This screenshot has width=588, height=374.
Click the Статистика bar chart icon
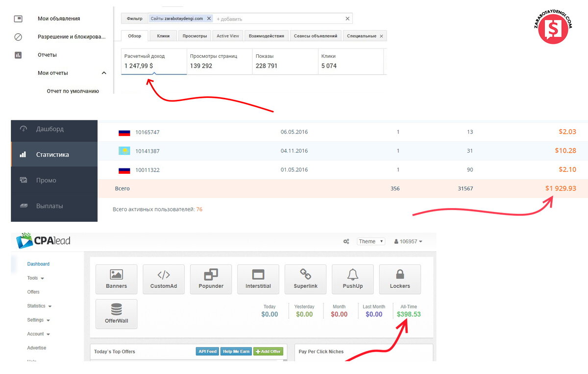(23, 155)
